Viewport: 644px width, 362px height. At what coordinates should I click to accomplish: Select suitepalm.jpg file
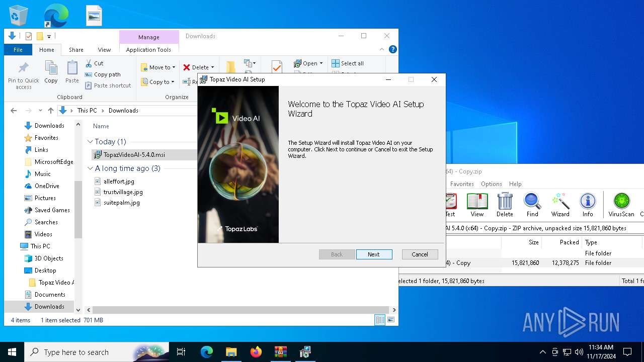(122, 203)
